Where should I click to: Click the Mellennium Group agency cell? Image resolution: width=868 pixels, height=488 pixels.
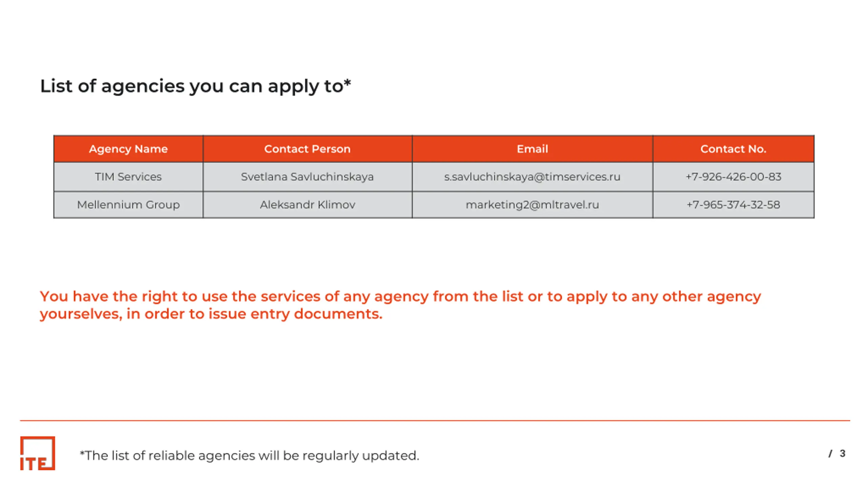tap(129, 205)
